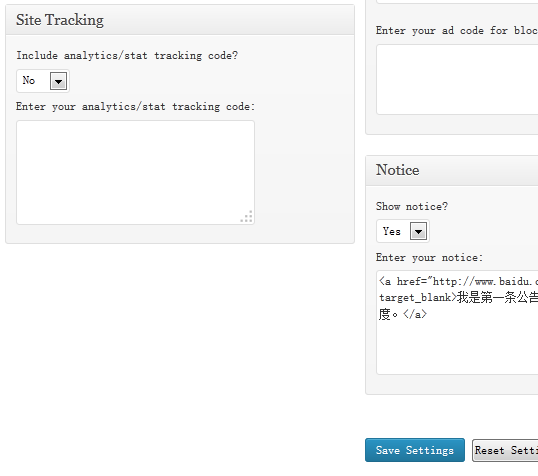Viewport: 538px width, 476px height.
Task: Click the Enter your analytics tracking code label
Action: click(x=136, y=107)
